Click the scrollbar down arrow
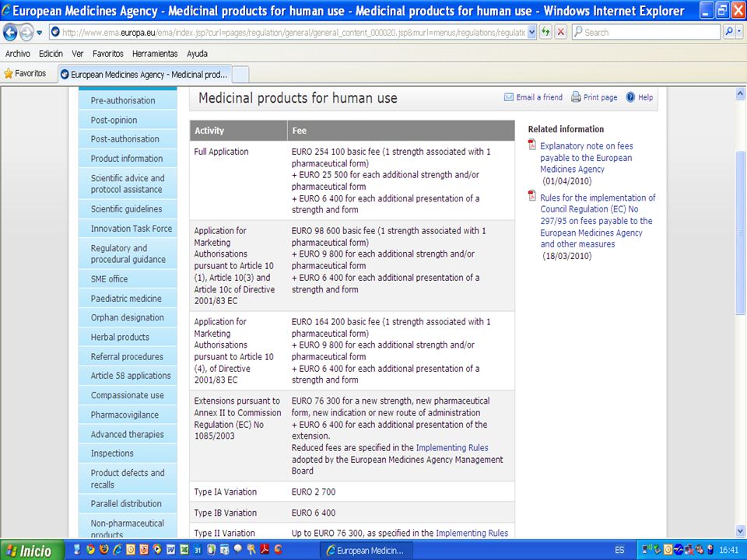Viewport: 747px width, 560px height. tap(740, 530)
